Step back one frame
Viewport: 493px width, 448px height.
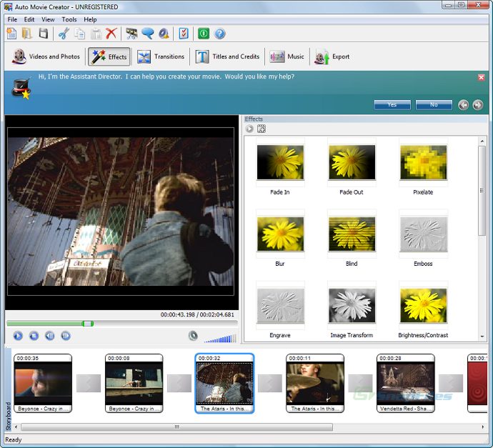pos(50,336)
